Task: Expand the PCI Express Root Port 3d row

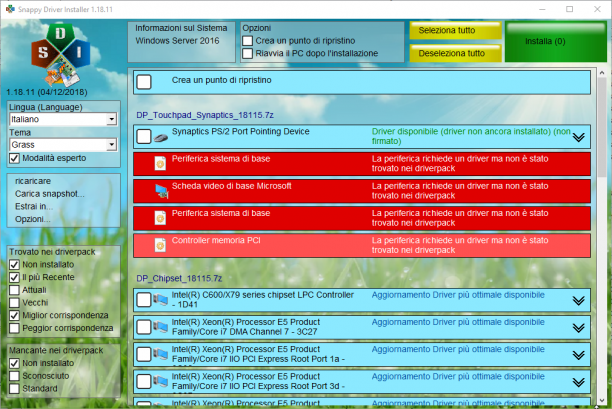Action: pos(578,382)
